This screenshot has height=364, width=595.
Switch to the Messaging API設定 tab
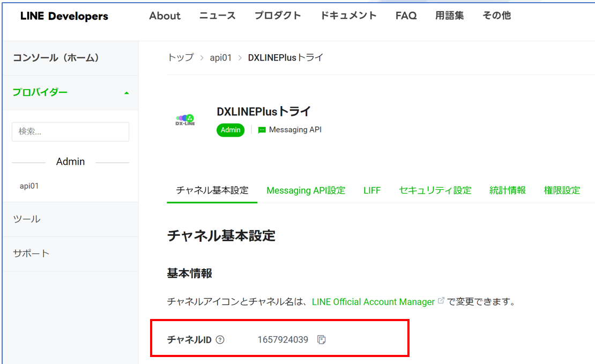click(306, 190)
